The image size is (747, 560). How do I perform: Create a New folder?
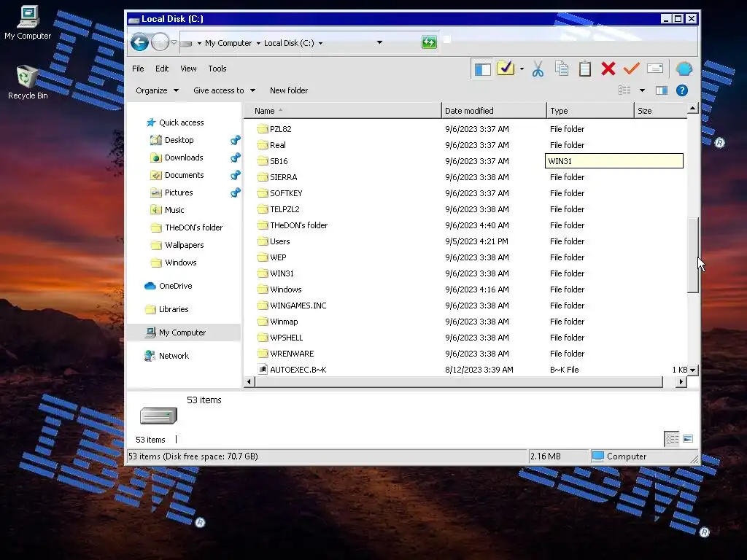click(x=289, y=90)
